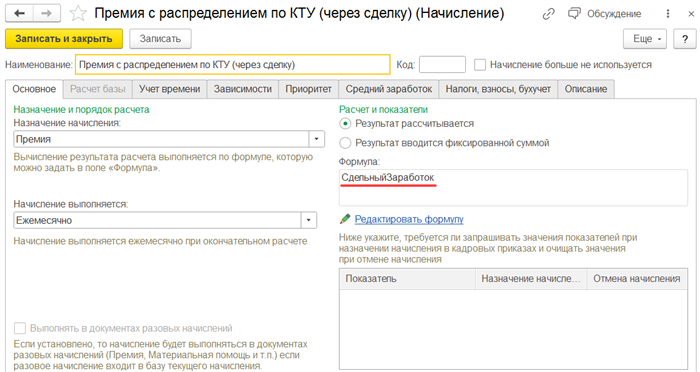
Task: Open the Еще dropdown menu
Action: 645,39
